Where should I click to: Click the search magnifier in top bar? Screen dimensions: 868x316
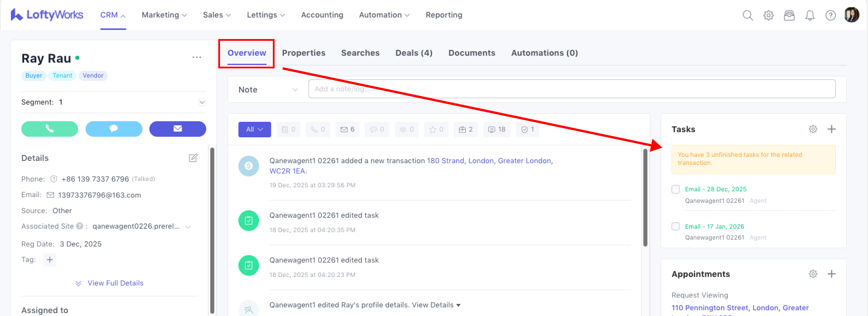tap(747, 15)
